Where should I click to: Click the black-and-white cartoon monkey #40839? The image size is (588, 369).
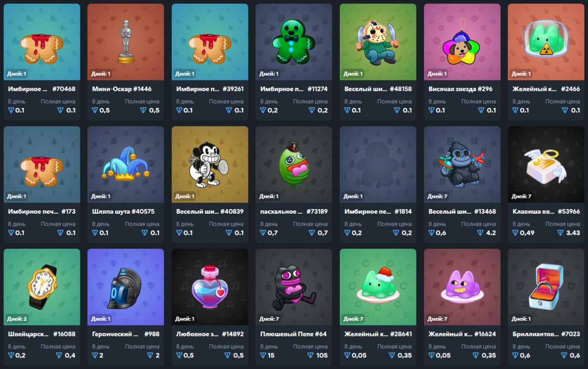[x=209, y=164]
